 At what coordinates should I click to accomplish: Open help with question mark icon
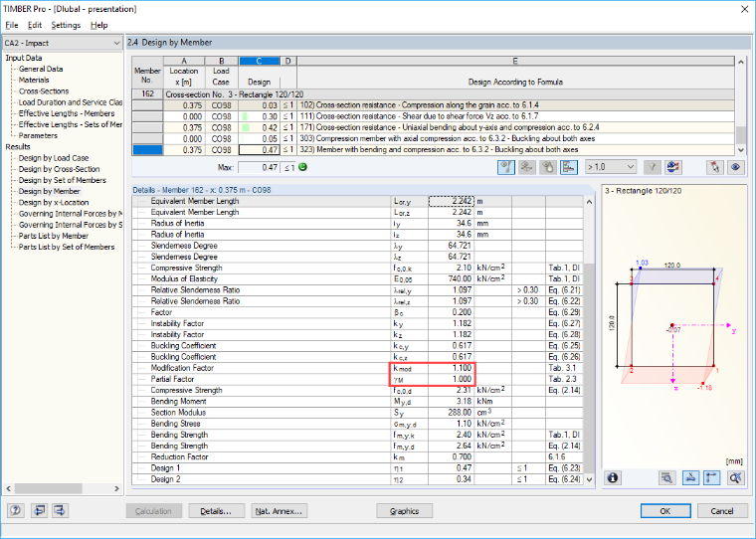(16, 510)
